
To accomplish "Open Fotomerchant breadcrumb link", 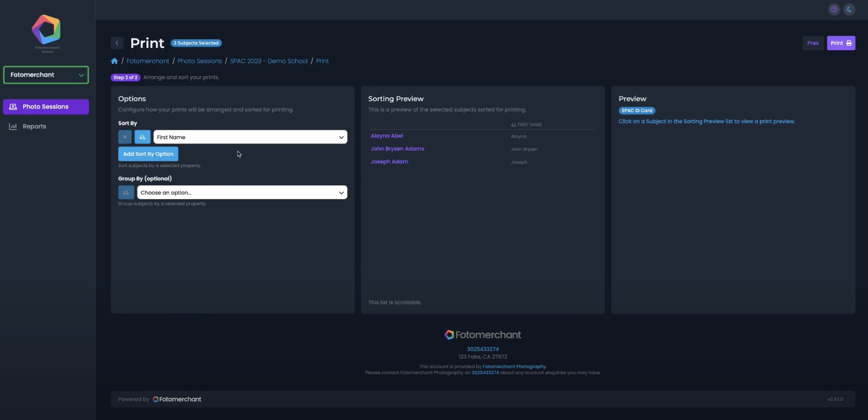I will (x=148, y=61).
